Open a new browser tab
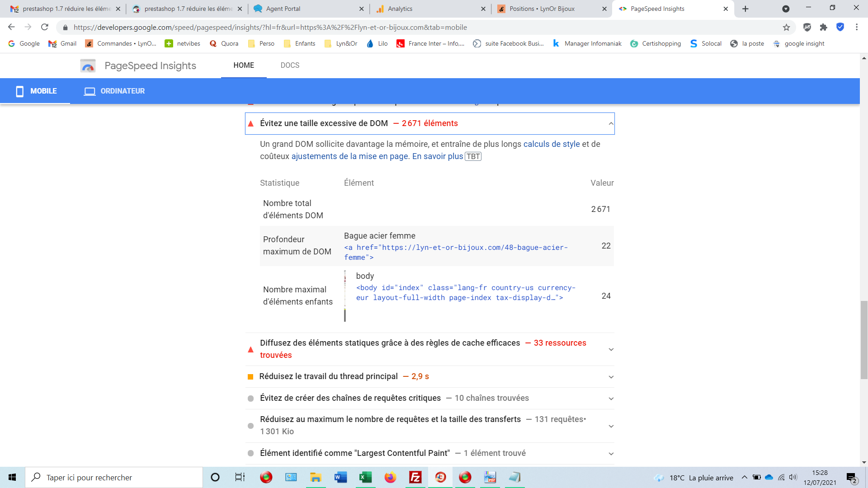Viewport: 868px width, 488px height. click(745, 9)
